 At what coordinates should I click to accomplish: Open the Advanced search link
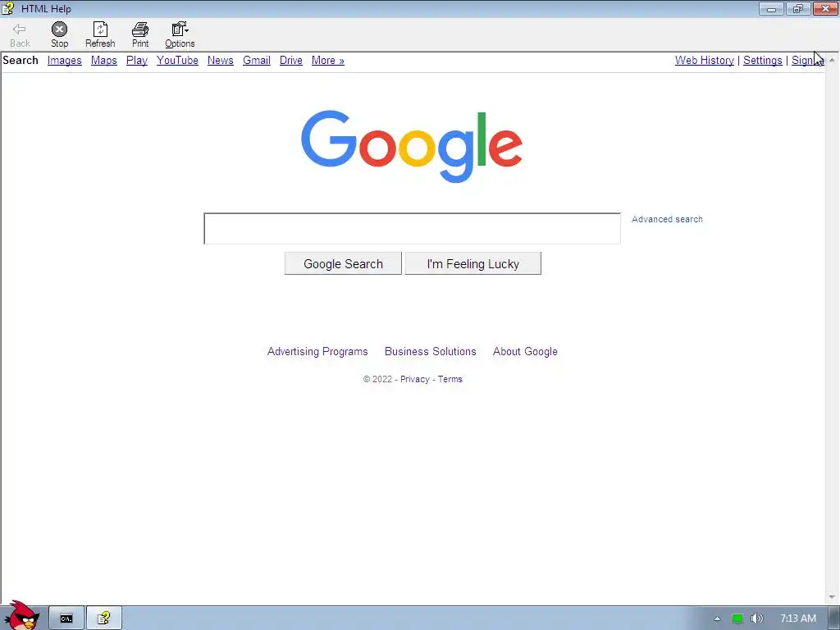click(667, 219)
